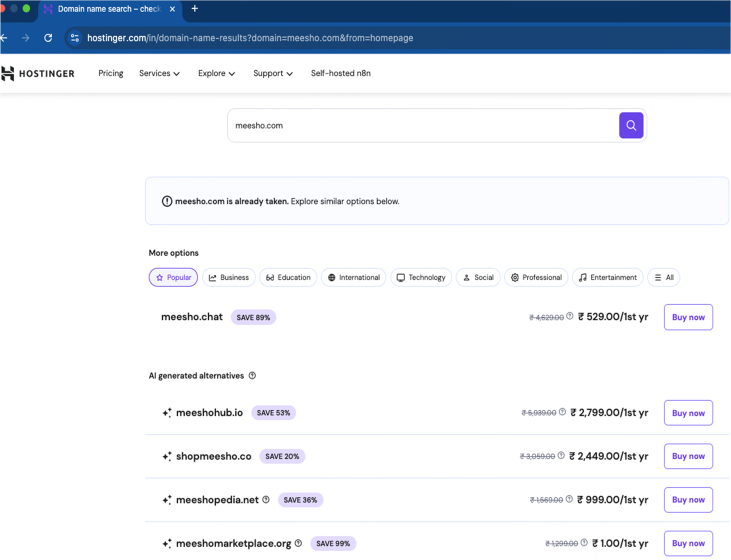Click the green macOS window button
Screen dimensions: 731x560
pos(27,8)
